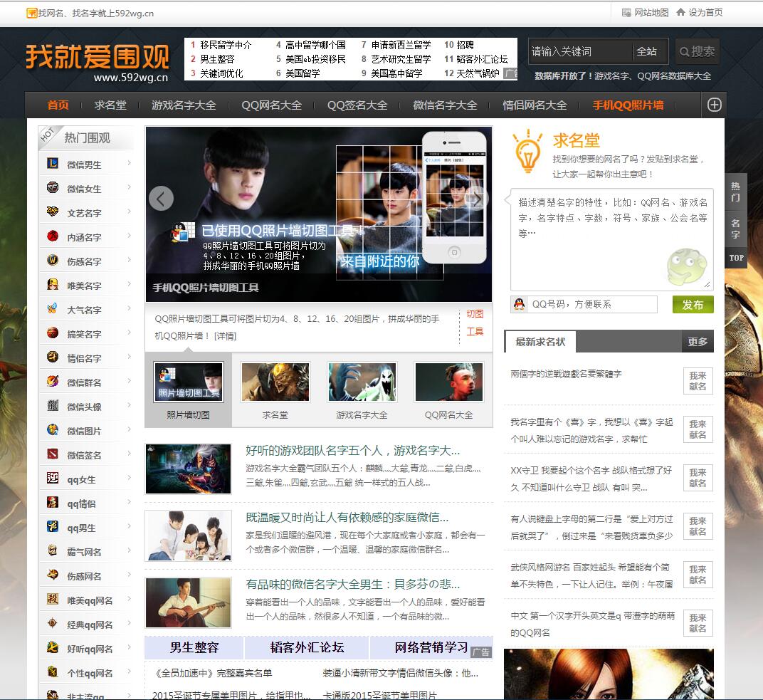This screenshot has width=763, height=700.
Task: Click the 微信头像 sidebar icon
Action: tap(53, 405)
